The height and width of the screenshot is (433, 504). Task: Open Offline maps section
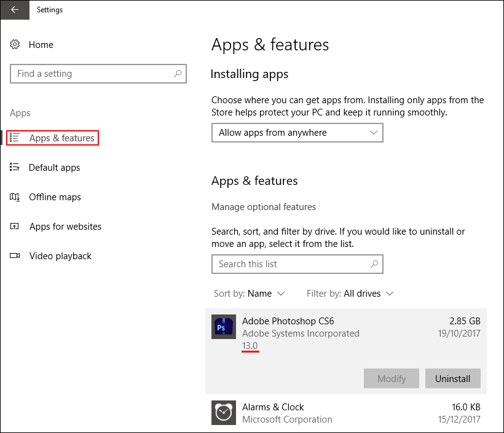pyautogui.click(x=55, y=197)
